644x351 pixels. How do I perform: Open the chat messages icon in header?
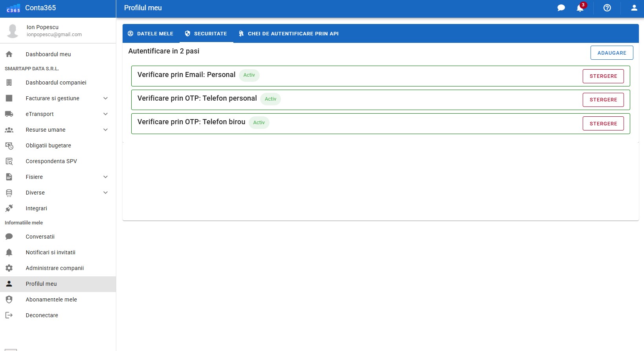tap(561, 8)
